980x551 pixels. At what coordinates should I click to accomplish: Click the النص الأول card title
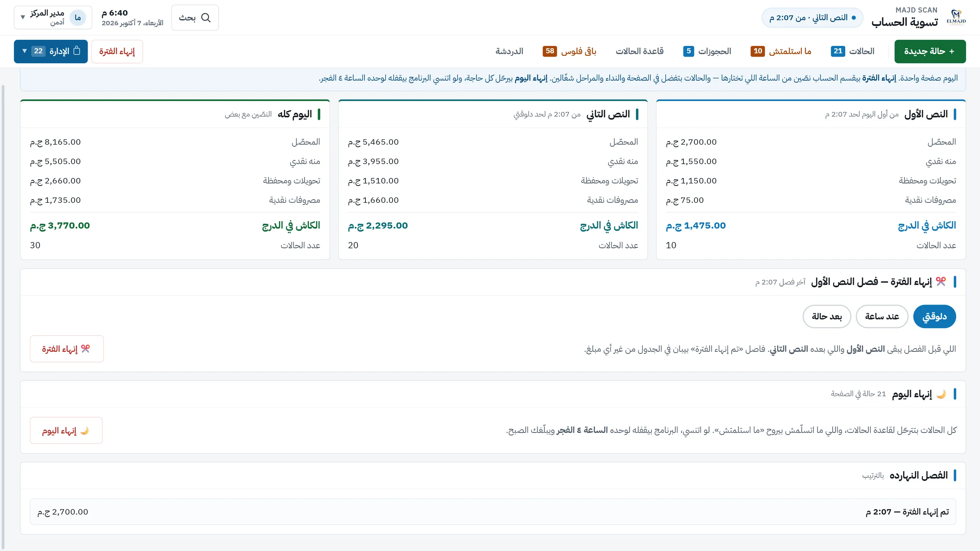coord(926,114)
